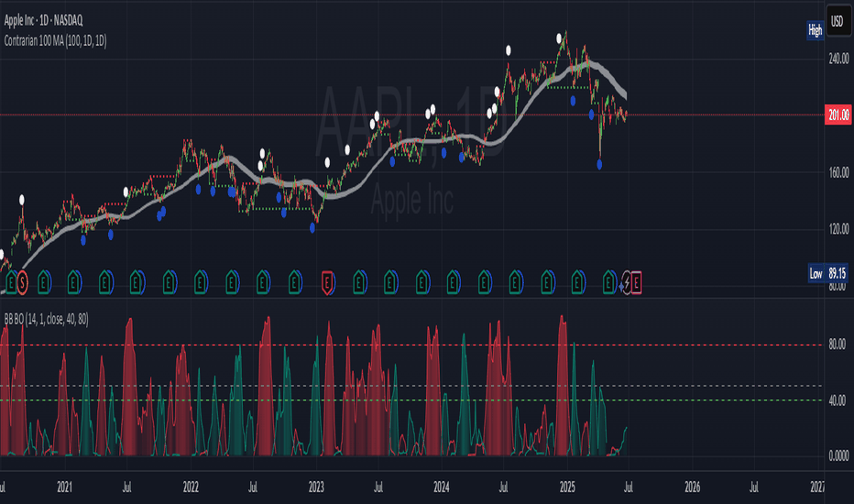This screenshot has height=504, width=854.
Task: Click the earnings marker just after the 2022 label
Action: tap(201, 282)
